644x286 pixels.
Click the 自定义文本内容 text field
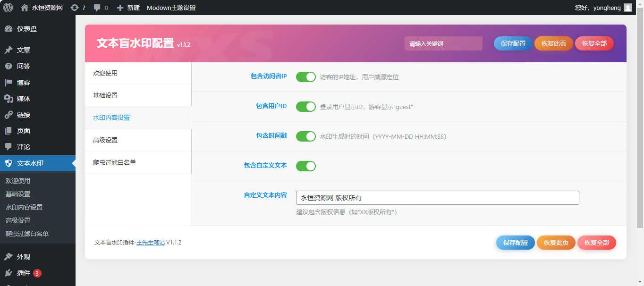pyautogui.click(x=437, y=198)
